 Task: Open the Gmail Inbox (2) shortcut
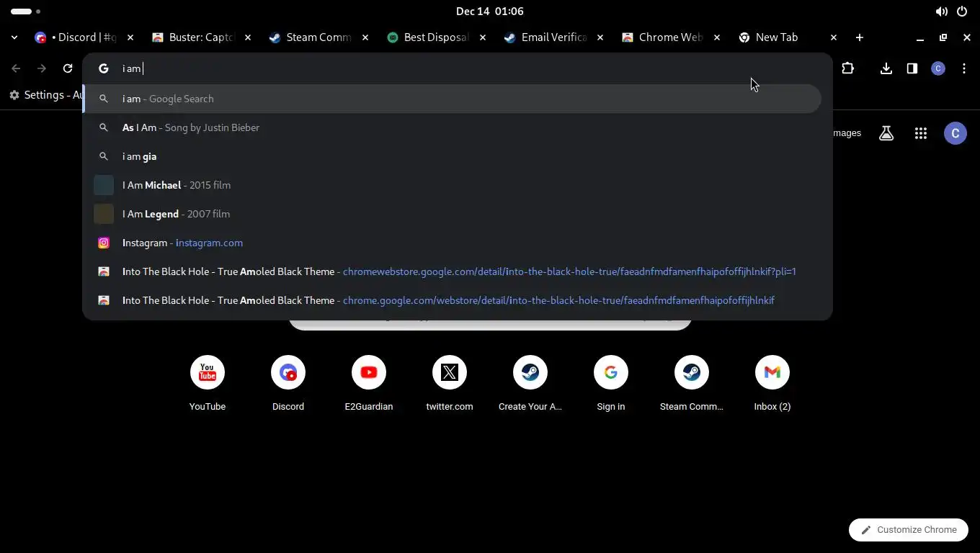772,384
